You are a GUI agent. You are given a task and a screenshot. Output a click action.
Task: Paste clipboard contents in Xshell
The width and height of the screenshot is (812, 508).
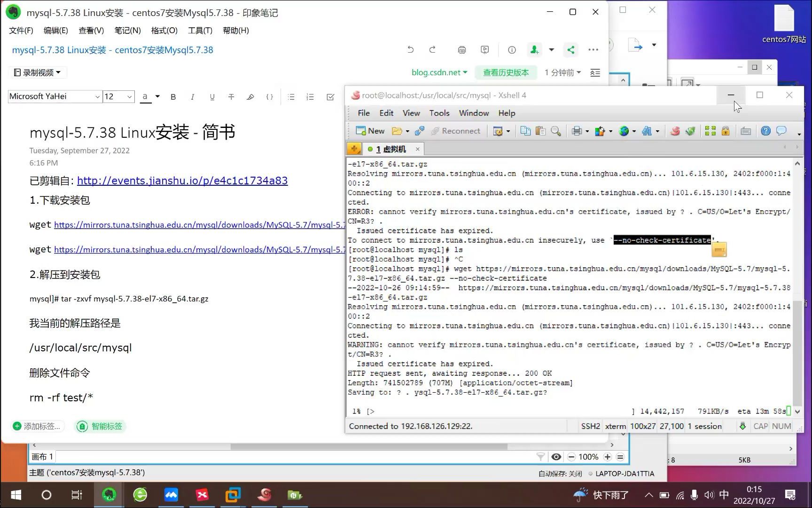(x=540, y=131)
